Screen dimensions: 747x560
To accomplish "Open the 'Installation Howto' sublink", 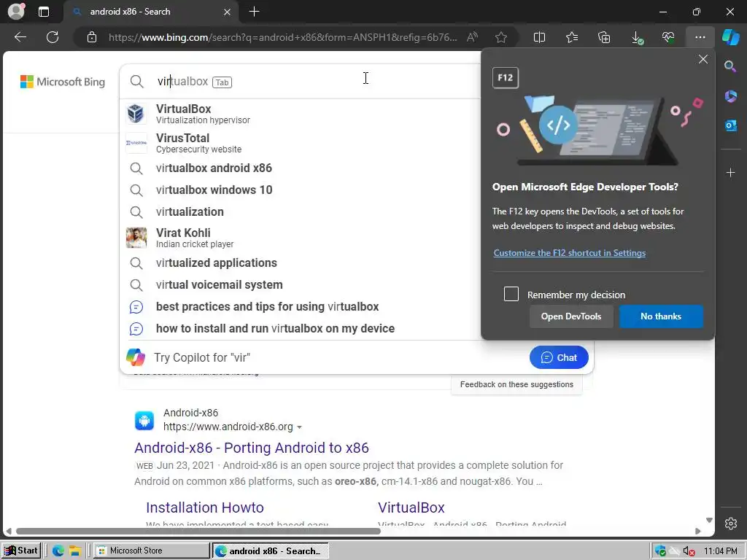I will click(205, 507).
